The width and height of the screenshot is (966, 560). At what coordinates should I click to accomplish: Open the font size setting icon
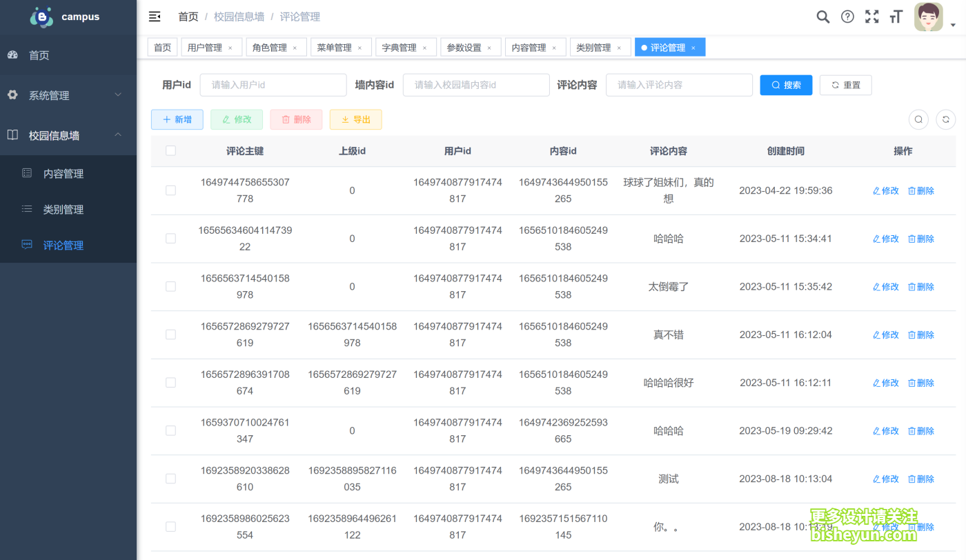click(896, 17)
